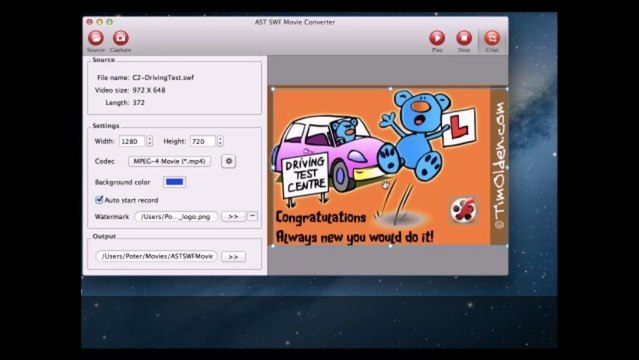The width and height of the screenshot is (639, 360).
Task: Start playback with the Play icon
Action: click(x=437, y=38)
